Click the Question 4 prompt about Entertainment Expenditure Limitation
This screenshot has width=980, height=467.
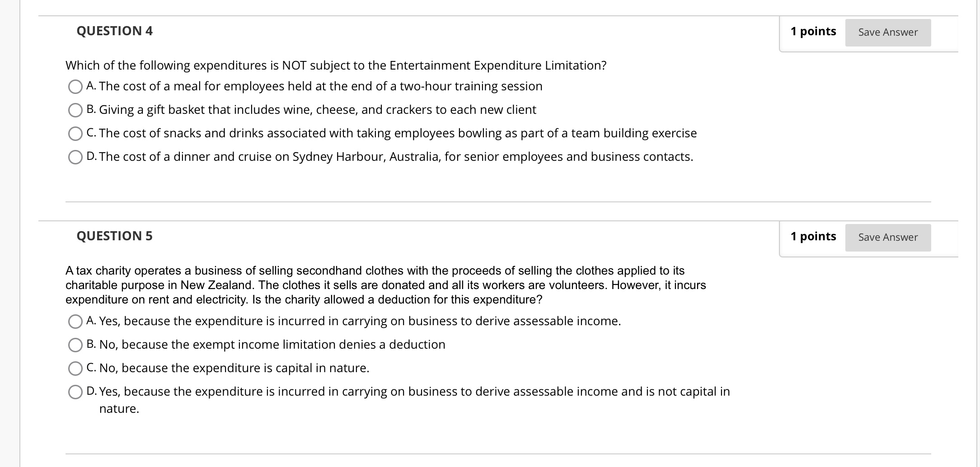(x=336, y=65)
